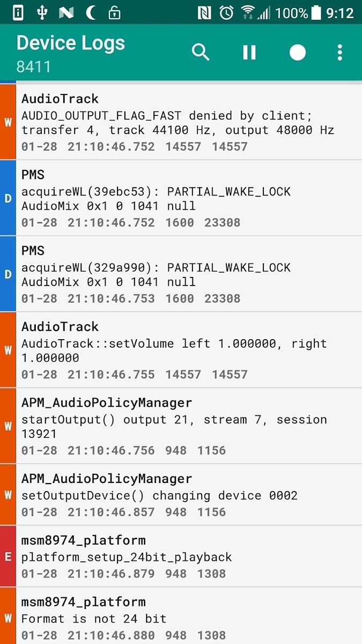Open the three-dot overflow menu
The width and height of the screenshot is (362, 644).
(x=339, y=53)
